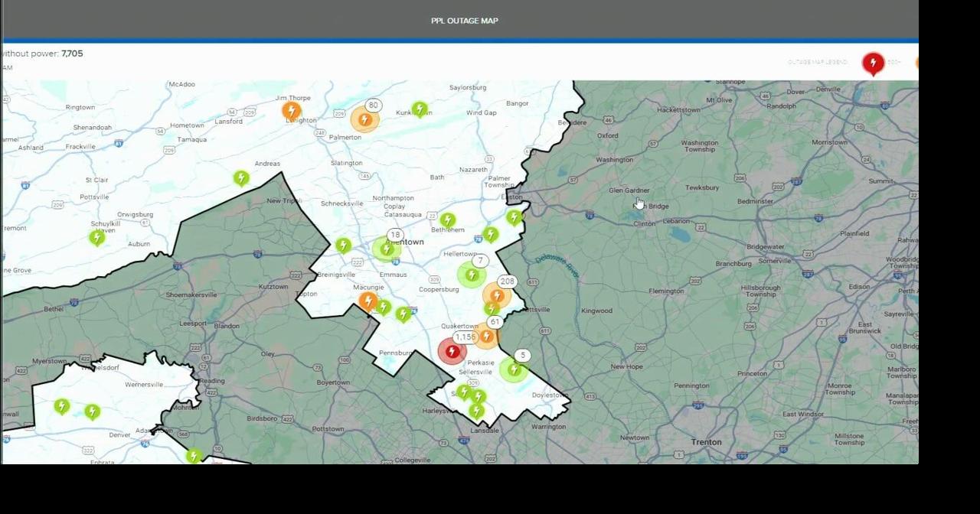Image resolution: width=980 pixels, height=514 pixels.
Task: Open the orange cluster marker showing 61
Action: click(485, 336)
